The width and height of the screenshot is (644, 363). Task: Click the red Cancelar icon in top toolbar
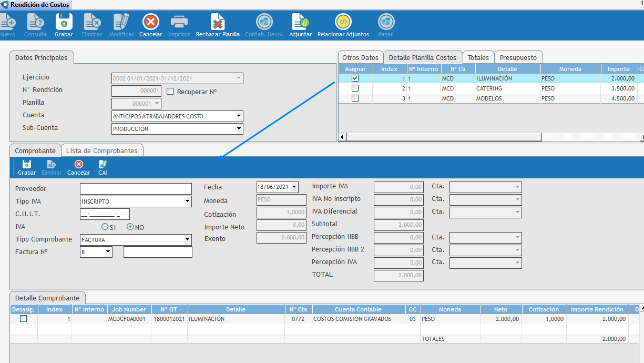151,22
